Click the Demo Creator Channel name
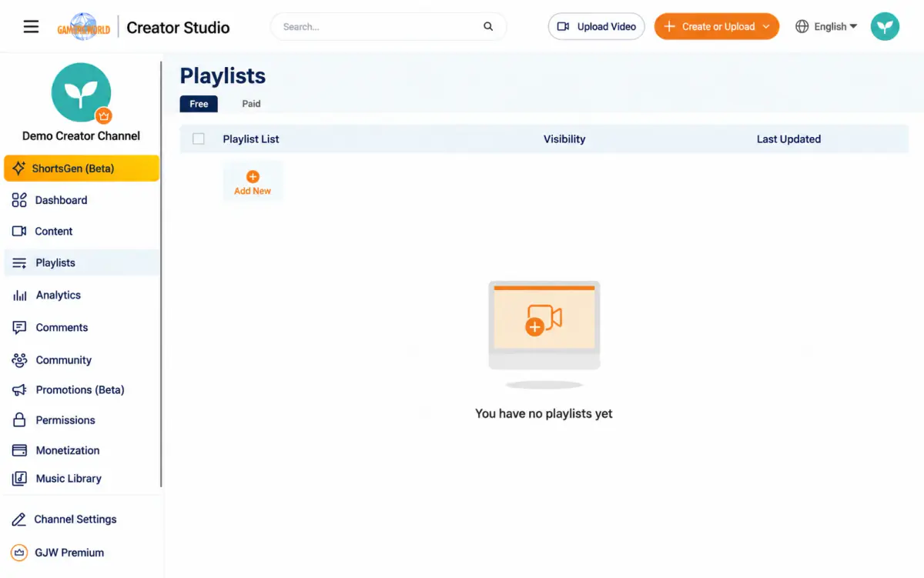 click(x=81, y=136)
